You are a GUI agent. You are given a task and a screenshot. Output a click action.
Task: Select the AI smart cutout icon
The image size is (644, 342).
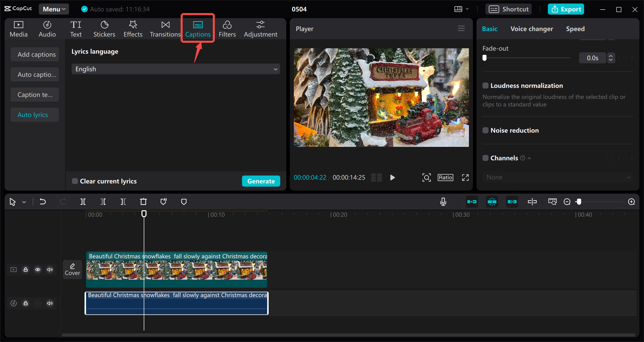click(164, 201)
